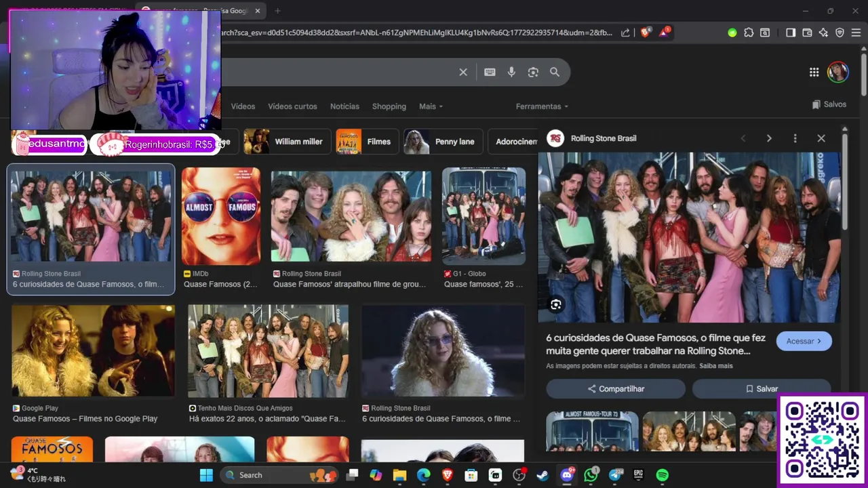The height and width of the screenshot is (488, 868).
Task: Open Google Play Quase Famosos image result
Action: (x=93, y=350)
